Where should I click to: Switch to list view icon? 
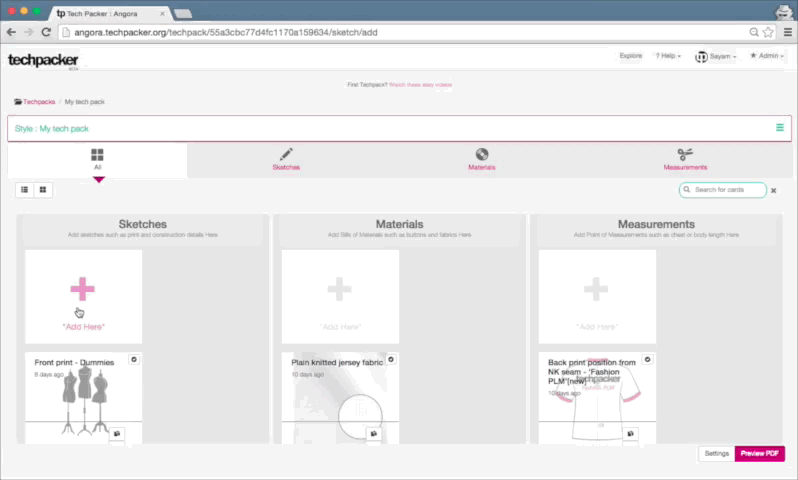pos(24,190)
